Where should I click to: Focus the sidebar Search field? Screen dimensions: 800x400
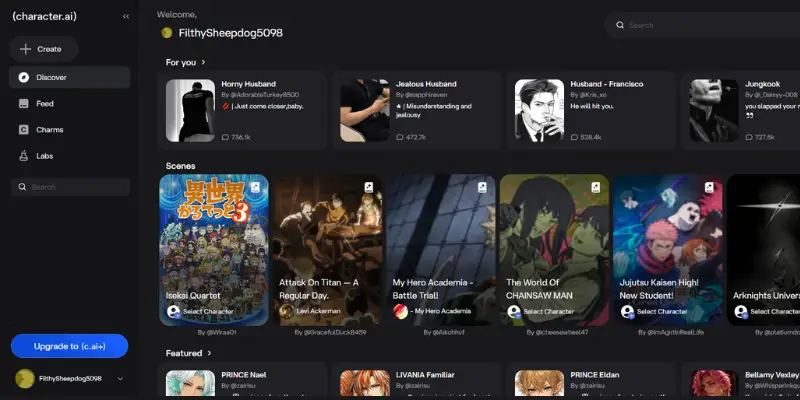click(x=70, y=187)
